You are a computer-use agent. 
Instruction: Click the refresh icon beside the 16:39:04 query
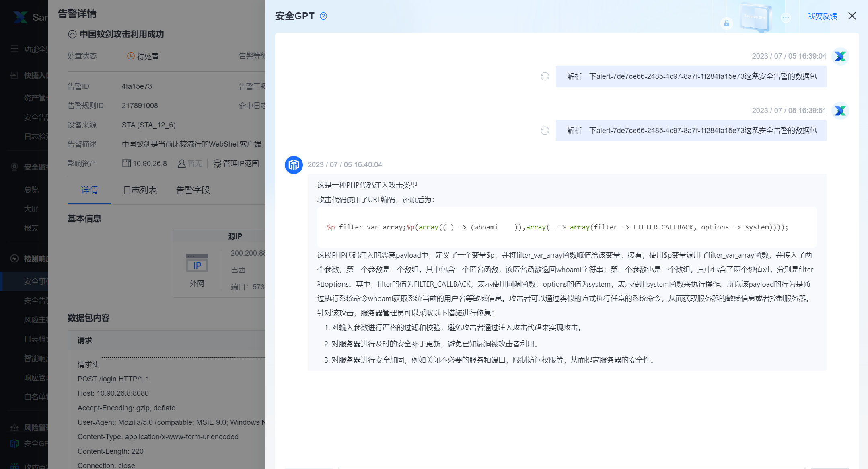pyautogui.click(x=545, y=76)
